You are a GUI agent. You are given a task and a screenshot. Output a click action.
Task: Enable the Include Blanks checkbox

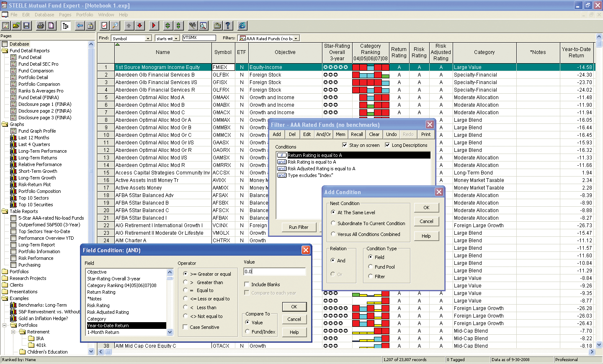pyautogui.click(x=247, y=284)
